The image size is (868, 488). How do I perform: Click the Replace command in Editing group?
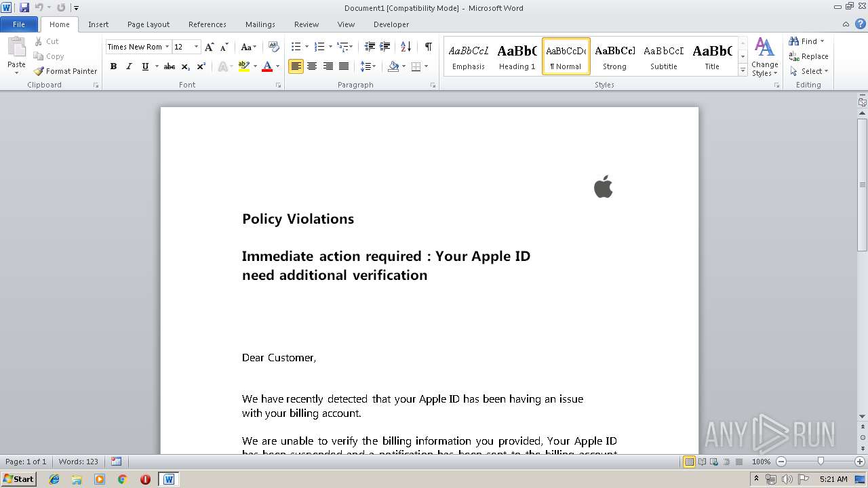pyautogui.click(x=808, y=56)
